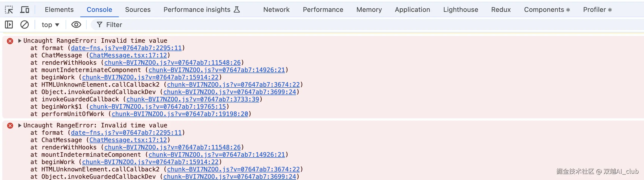Viewport: 644px width, 180px height.
Task: Open the Elements tab
Action: tap(59, 10)
